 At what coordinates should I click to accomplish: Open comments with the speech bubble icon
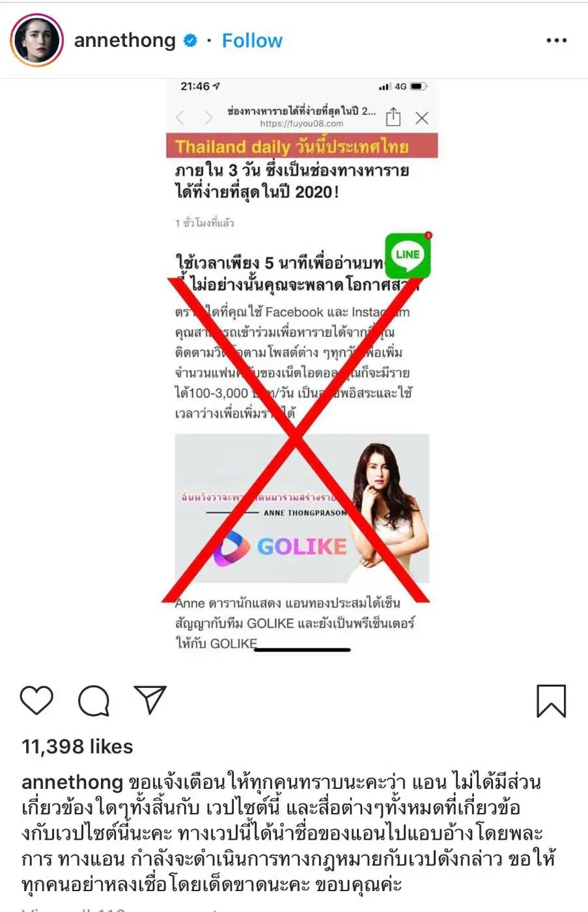pyautogui.click(x=94, y=701)
